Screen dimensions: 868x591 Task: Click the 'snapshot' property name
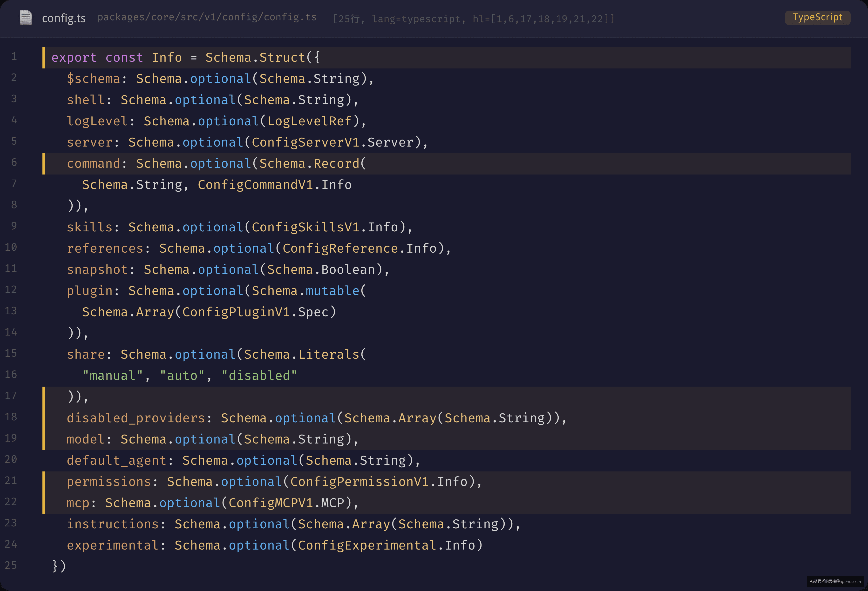pos(97,270)
